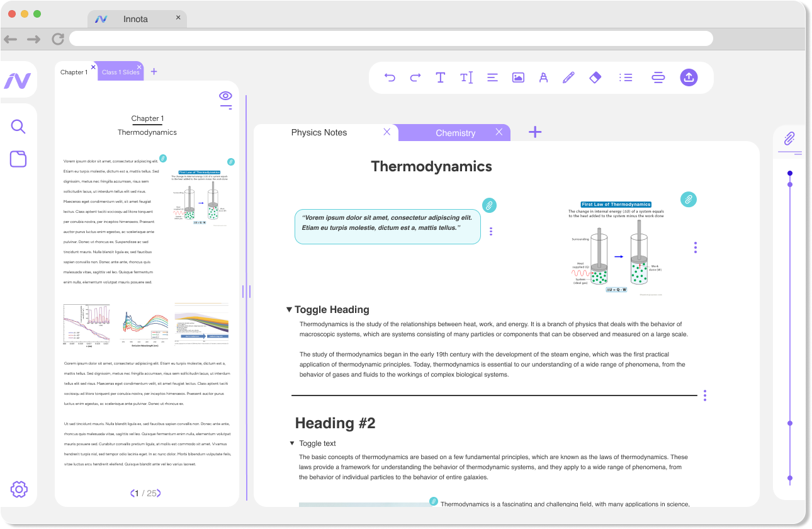Open settings gear in sidebar
Image resolution: width=812 pixels, height=529 pixels.
click(19, 489)
